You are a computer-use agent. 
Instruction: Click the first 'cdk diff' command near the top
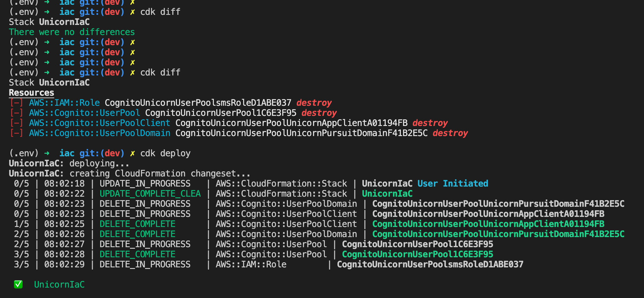[160, 12]
